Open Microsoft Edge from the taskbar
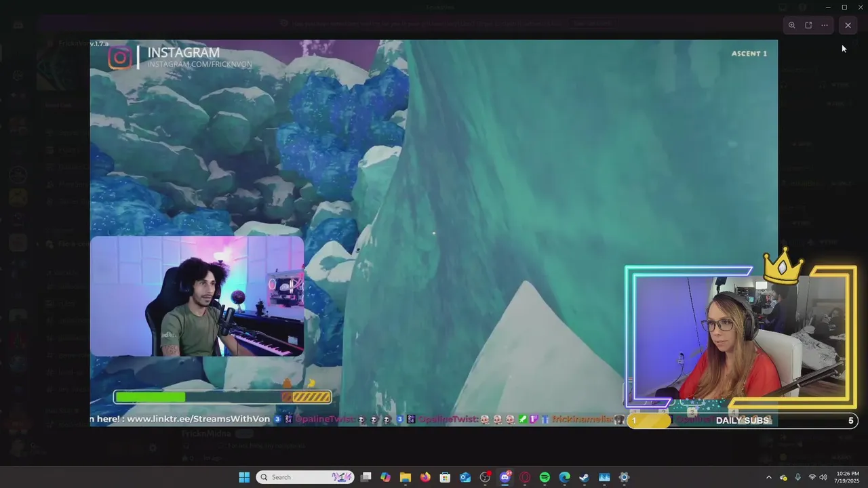The image size is (868, 488). pyautogui.click(x=564, y=477)
